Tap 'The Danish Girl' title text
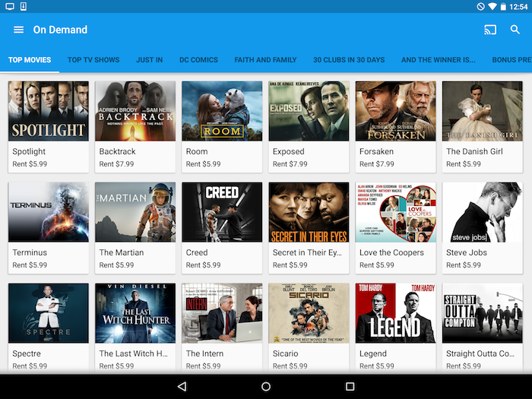 pos(474,151)
